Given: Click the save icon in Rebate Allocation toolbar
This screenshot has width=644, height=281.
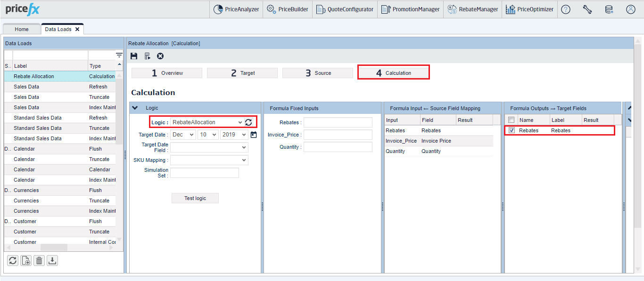Looking at the screenshot, I should (x=134, y=56).
